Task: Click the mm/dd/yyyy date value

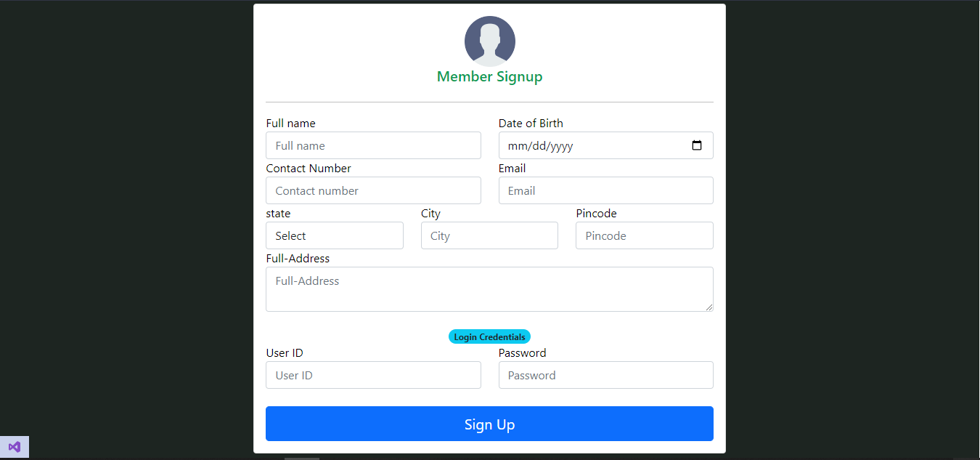Action: click(x=539, y=145)
